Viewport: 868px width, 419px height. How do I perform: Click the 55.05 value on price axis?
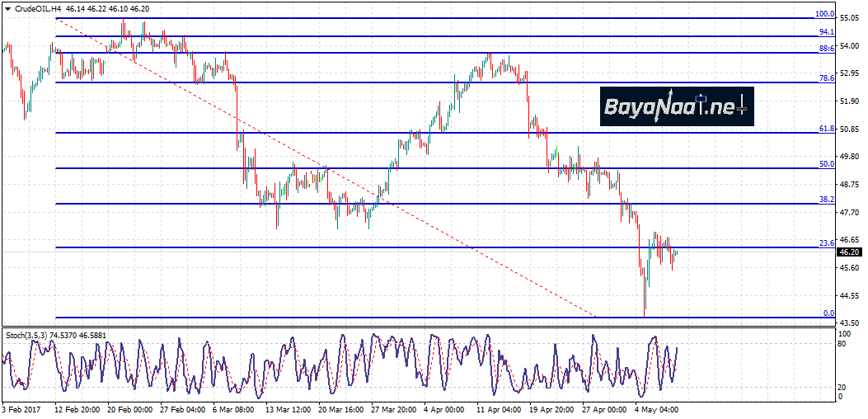tap(851, 17)
